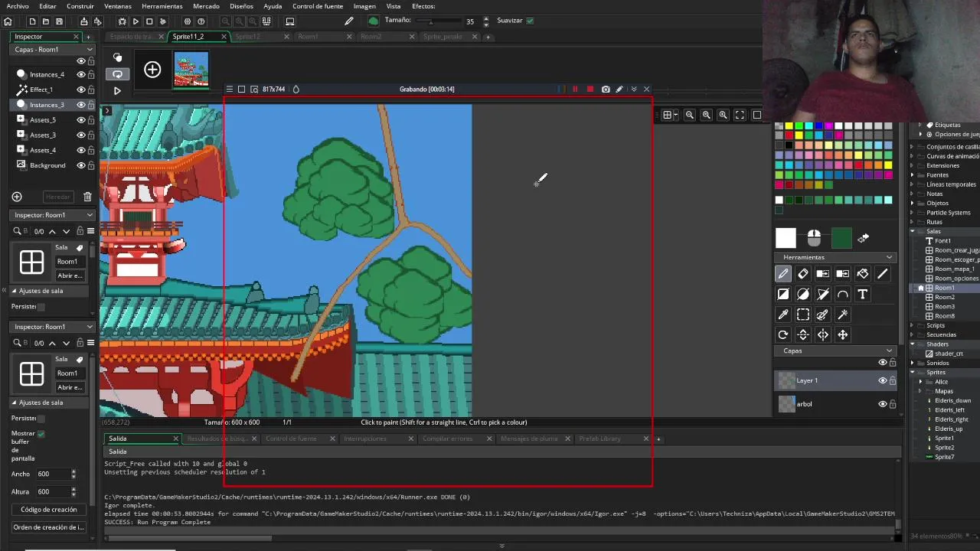
Task: Select Sprite7 in the asset tree
Action: pos(944,457)
